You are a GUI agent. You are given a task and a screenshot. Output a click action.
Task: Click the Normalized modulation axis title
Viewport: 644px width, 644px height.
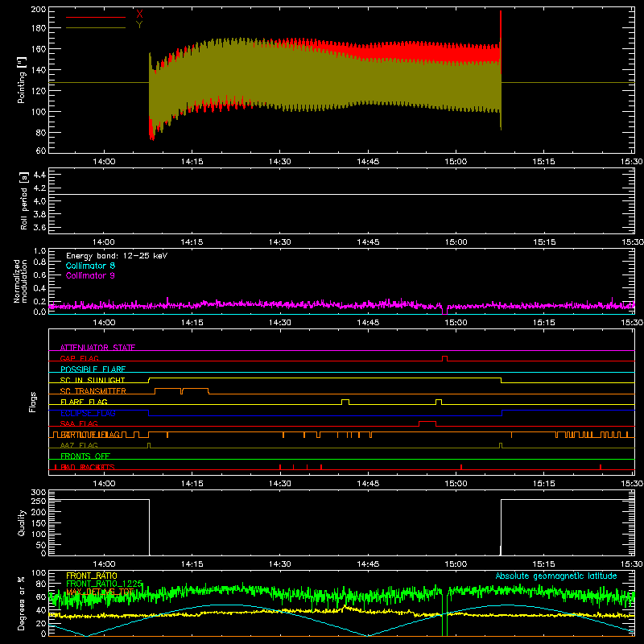click(x=20, y=281)
